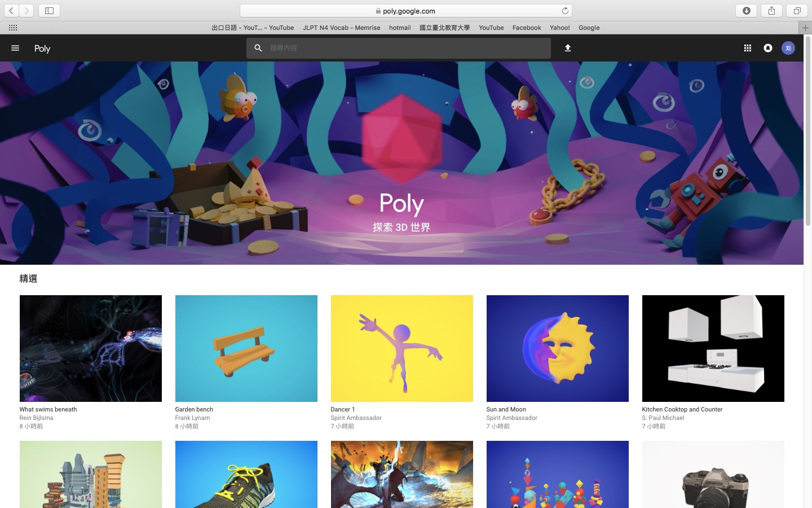Open author Frank Lynam

click(x=192, y=418)
